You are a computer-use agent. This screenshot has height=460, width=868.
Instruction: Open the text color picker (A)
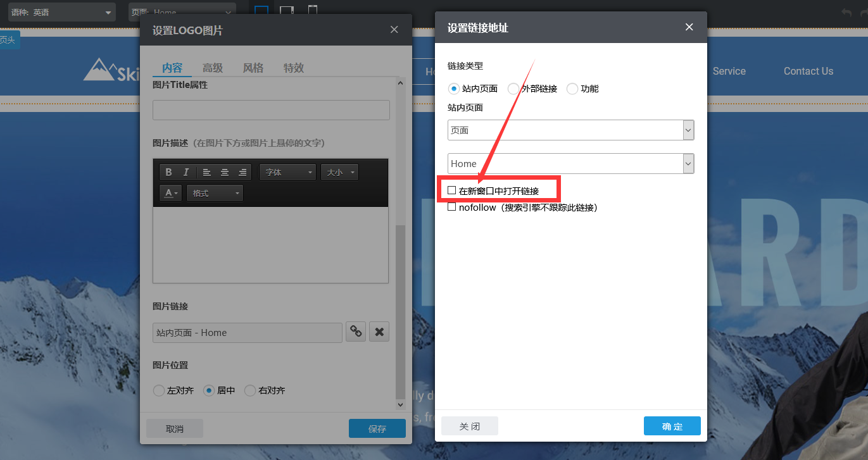point(170,193)
